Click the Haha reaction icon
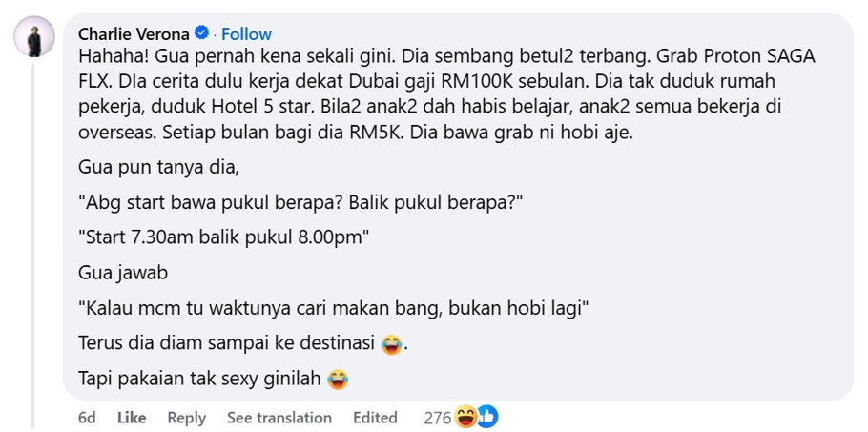 click(465, 417)
